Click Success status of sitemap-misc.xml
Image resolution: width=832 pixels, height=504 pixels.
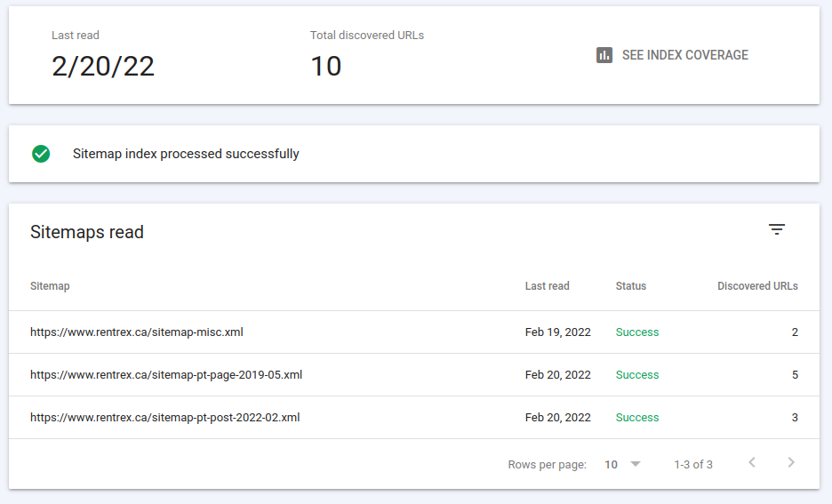pos(637,332)
